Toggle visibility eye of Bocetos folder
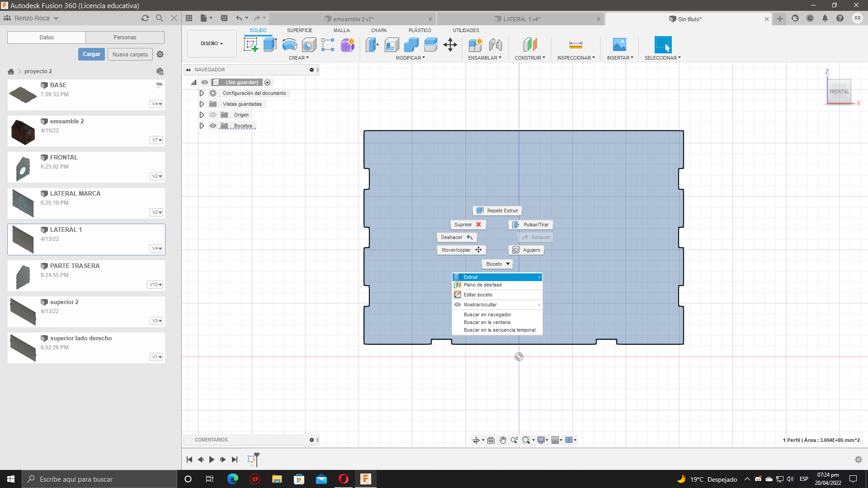The width and height of the screenshot is (868, 488). coord(213,126)
